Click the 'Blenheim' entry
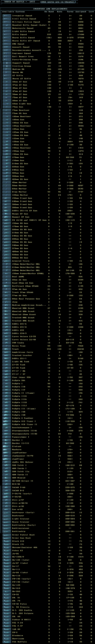The width and height of the screenshot is (95, 644). pos(18,635)
